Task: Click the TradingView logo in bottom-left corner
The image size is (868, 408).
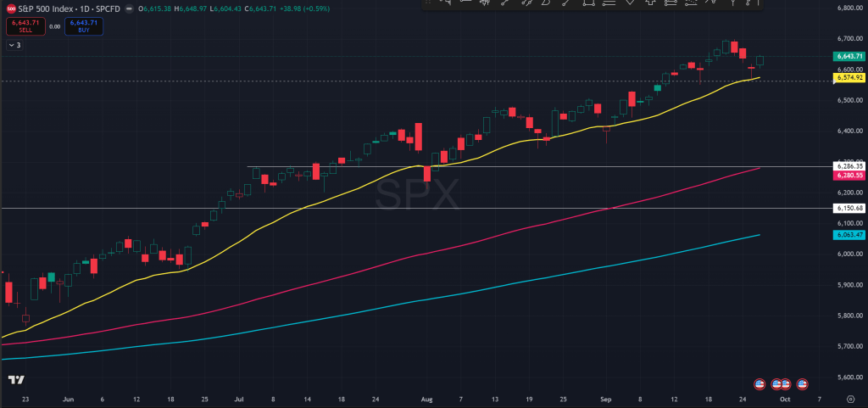Action: point(14,379)
